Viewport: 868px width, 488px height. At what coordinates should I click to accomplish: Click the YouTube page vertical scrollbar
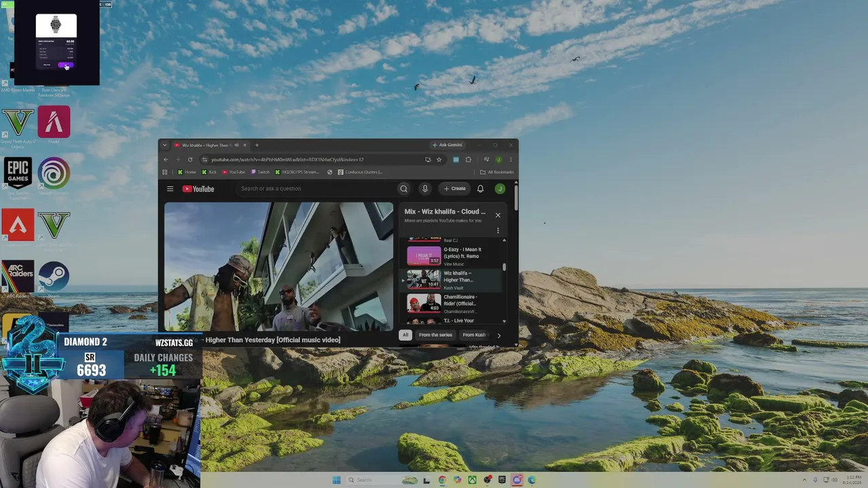click(x=516, y=197)
